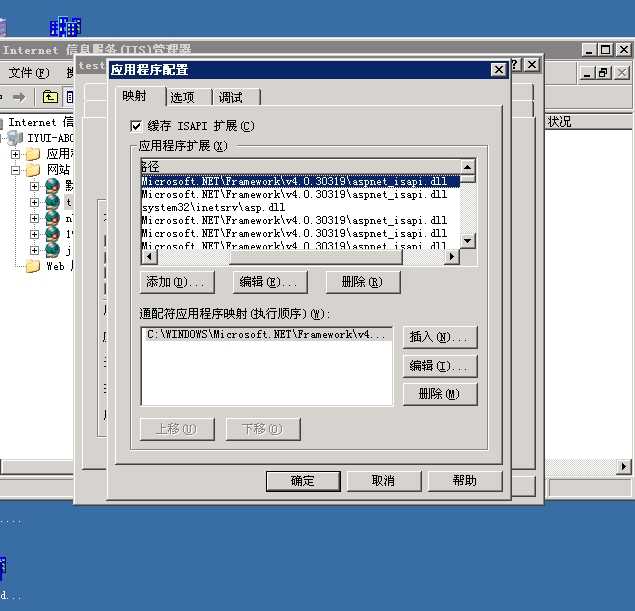Click the 路径 column header
This screenshot has width=635, height=611.
(300, 166)
